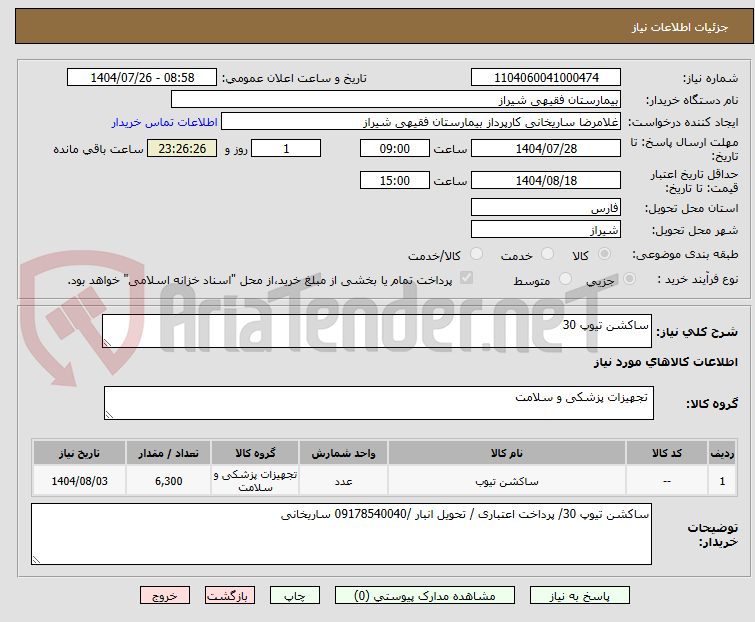Click the شرح کلی نیاز textarea ساکشن تیوپ 30
The height and width of the screenshot is (622, 755).
377,331
